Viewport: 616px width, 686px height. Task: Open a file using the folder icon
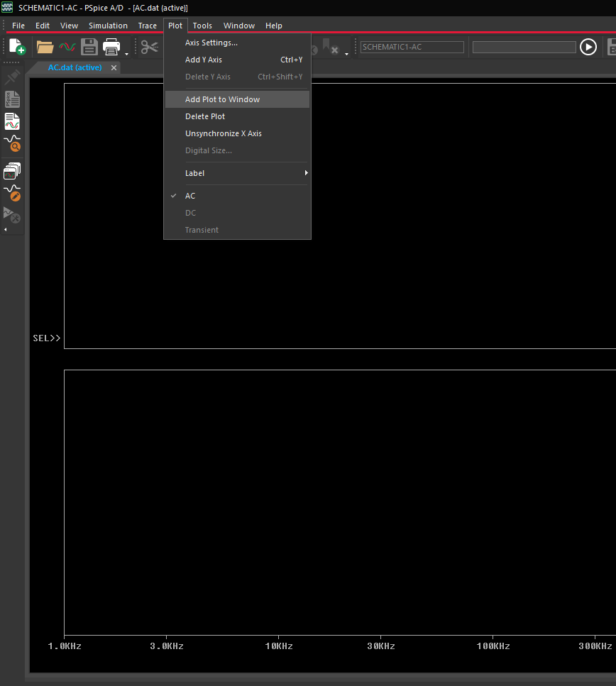click(x=45, y=47)
